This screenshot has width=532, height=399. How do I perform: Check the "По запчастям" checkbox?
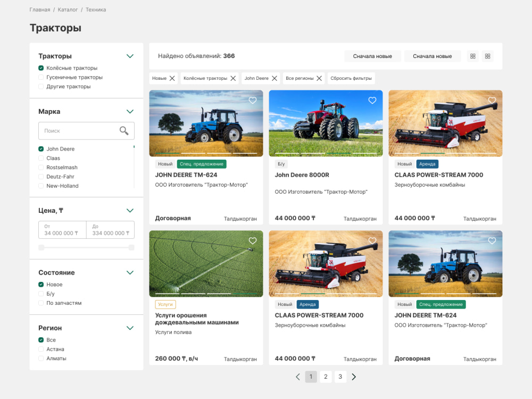pos(41,303)
